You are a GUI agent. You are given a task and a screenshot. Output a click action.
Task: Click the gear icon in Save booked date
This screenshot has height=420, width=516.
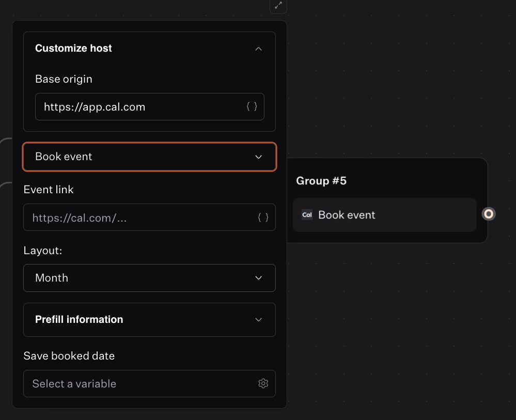(263, 383)
